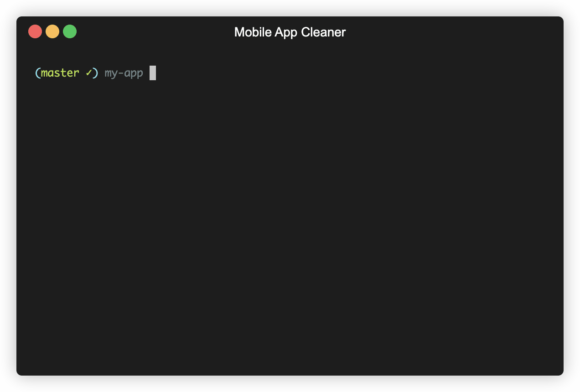The height and width of the screenshot is (392, 580).
Task: Select the 'my-app' directory text
Action: click(x=124, y=73)
